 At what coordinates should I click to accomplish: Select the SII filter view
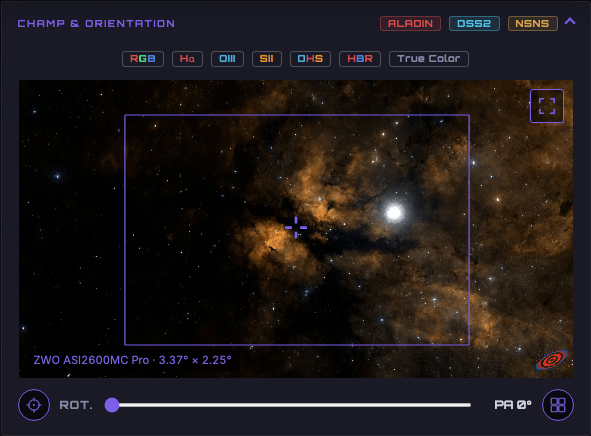(267, 59)
